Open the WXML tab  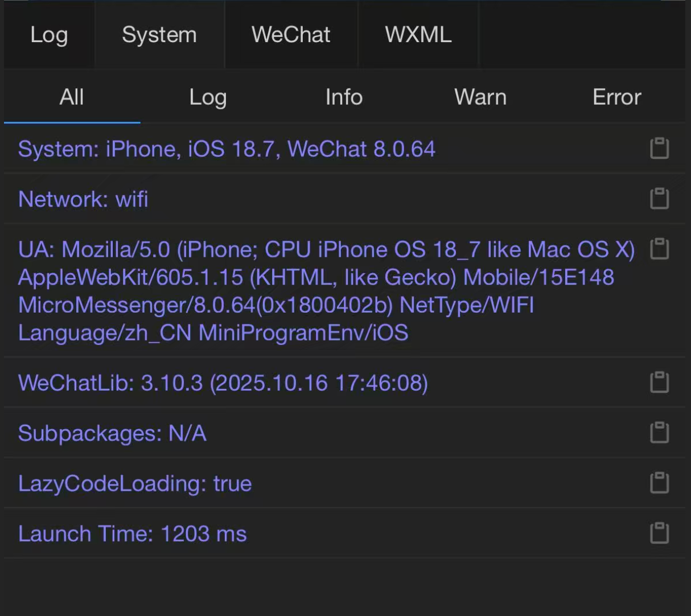coord(418,35)
